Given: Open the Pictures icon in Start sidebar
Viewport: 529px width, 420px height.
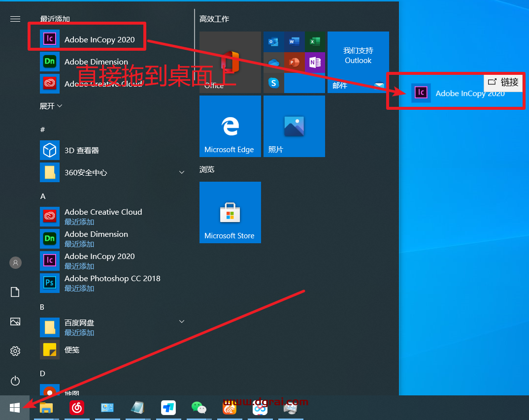Looking at the screenshot, I should [x=15, y=322].
